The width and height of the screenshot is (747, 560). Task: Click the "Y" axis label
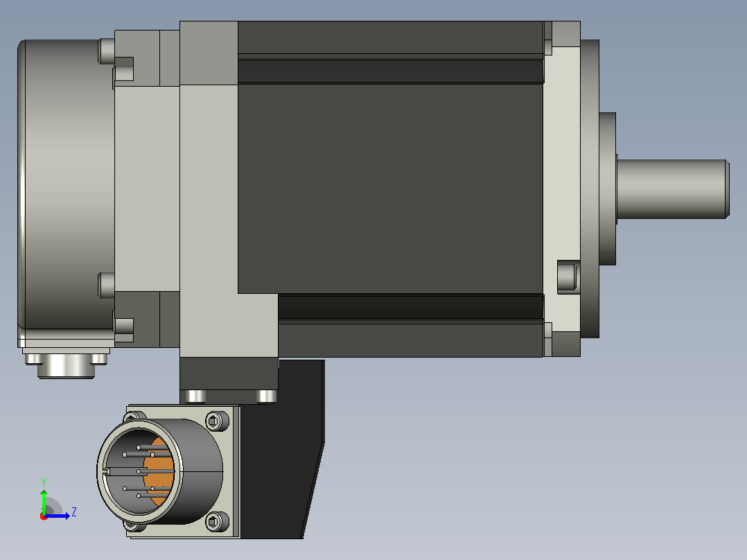44,482
